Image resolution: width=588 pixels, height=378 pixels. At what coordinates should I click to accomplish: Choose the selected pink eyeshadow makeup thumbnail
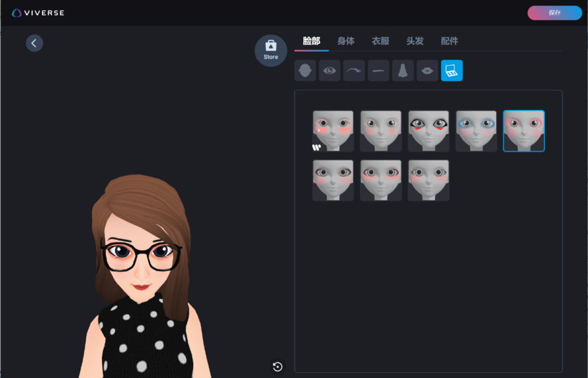(524, 131)
